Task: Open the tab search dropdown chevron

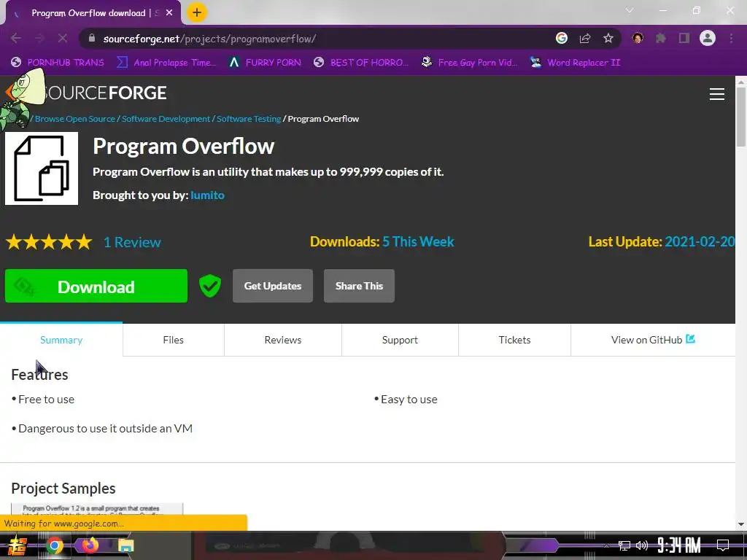Action: 630,10
